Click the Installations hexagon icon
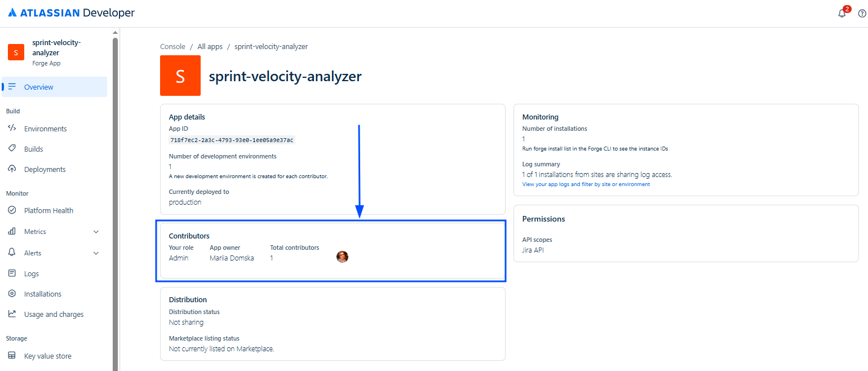 point(12,294)
